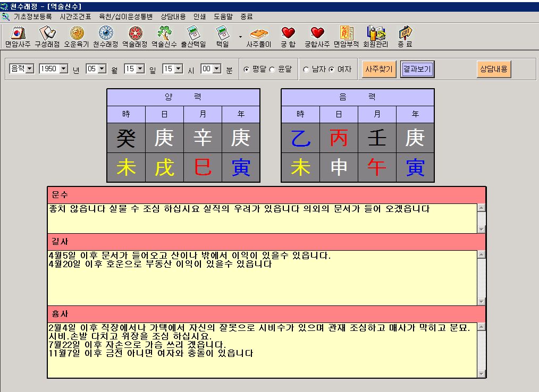Select the 윤달 radio button
The image size is (539, 392).
click(x=272, y=70)
